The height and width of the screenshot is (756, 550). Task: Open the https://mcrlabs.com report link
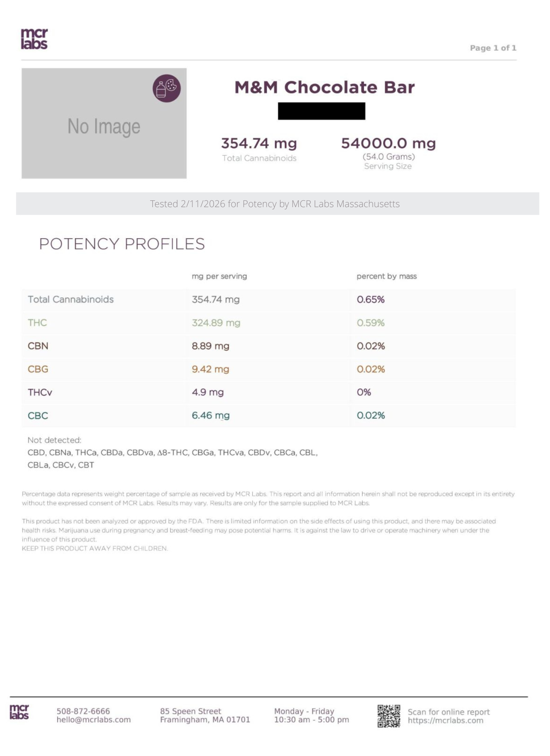coord(445,720)
